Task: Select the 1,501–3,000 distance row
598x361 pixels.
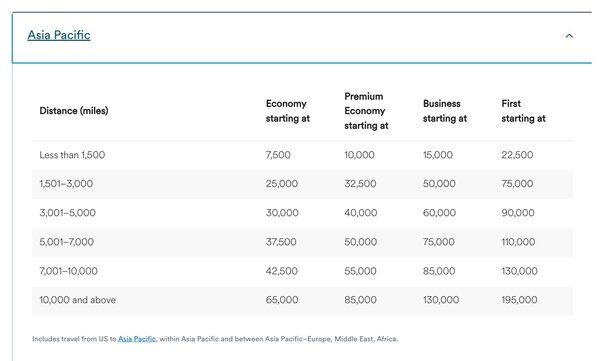Action: coord(302,184)
